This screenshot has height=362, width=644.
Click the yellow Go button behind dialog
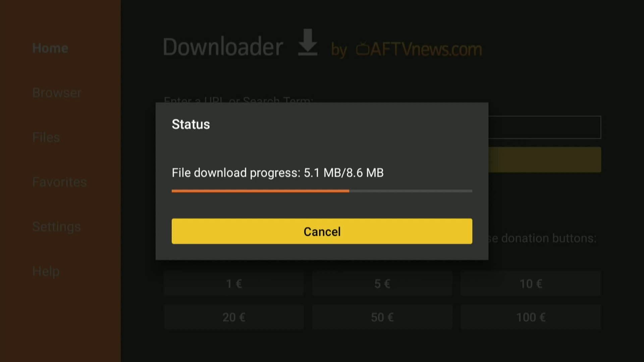(545, 160)
